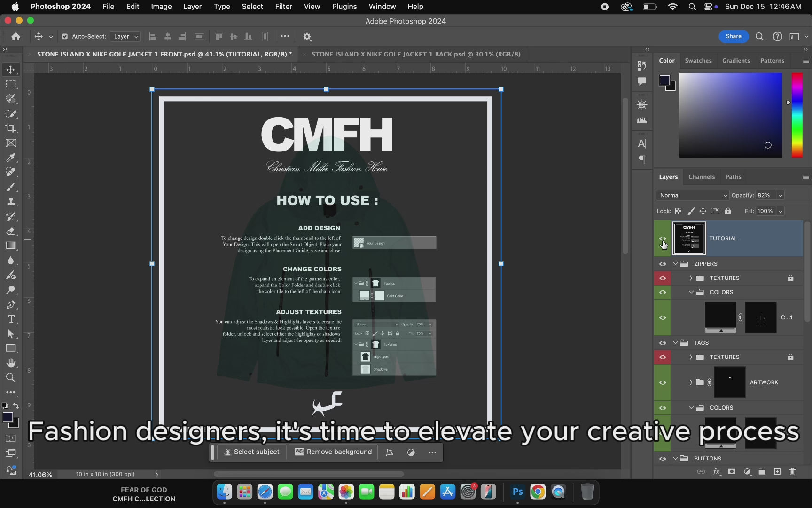Hide the ZIPPERS group

[x=663, y=264]
